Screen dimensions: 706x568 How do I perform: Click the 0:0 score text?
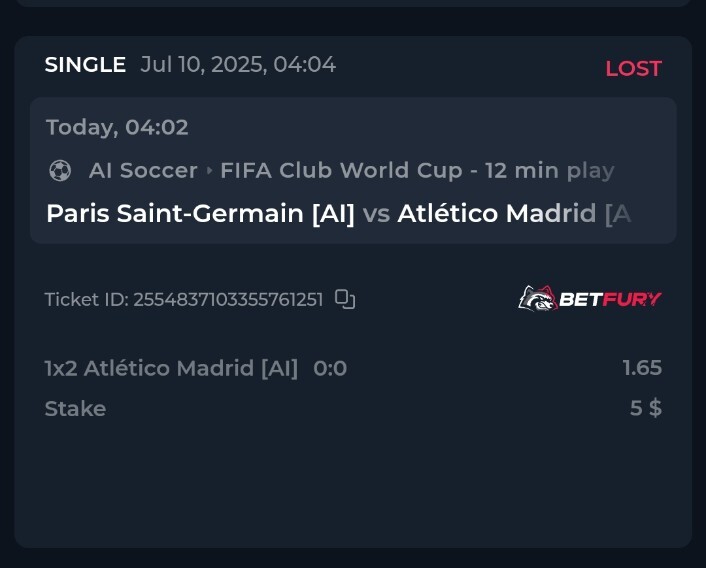[x=330, y=369]
